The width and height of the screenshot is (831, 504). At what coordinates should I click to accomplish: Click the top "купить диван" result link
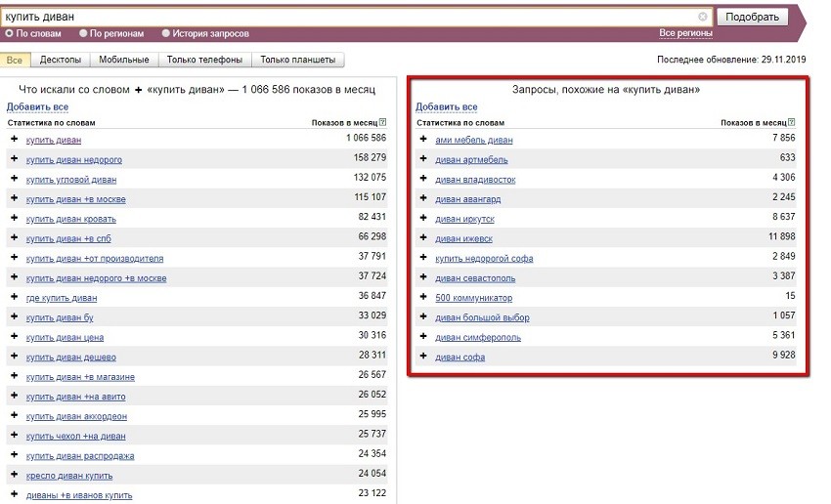[54, 140]
